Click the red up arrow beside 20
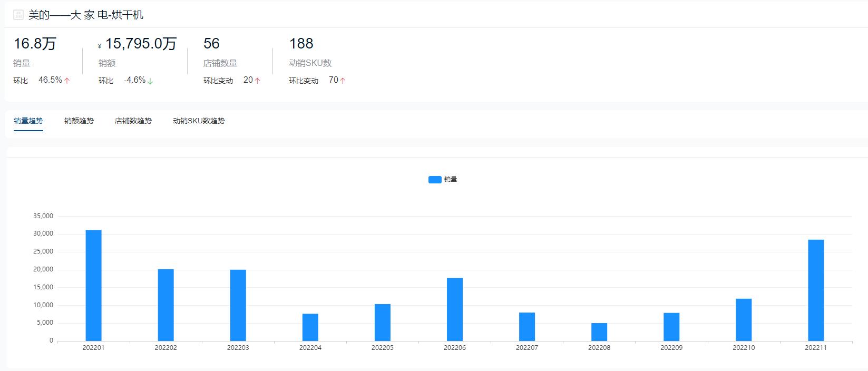 click(x=257, y=81)
